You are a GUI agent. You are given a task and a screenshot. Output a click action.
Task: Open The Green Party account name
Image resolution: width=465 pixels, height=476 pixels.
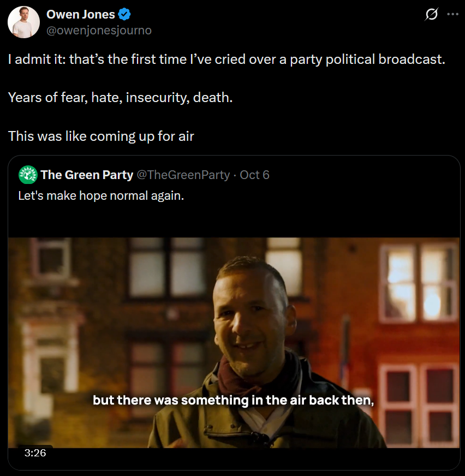point(87,175)
